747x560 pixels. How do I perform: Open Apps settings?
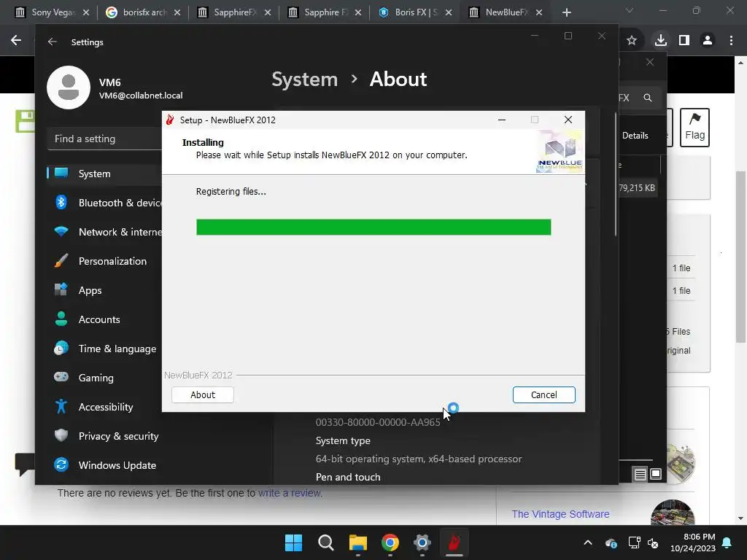105,290
